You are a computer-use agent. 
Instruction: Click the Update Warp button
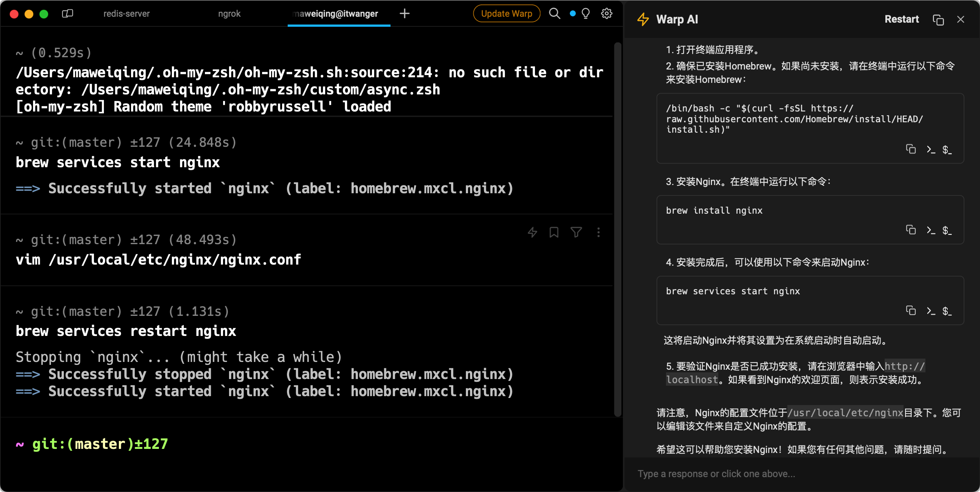(x=506, y=14)
